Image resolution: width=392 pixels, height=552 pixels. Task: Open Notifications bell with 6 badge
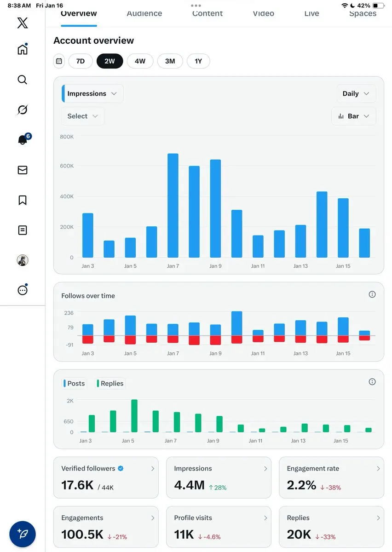point(22,140)
